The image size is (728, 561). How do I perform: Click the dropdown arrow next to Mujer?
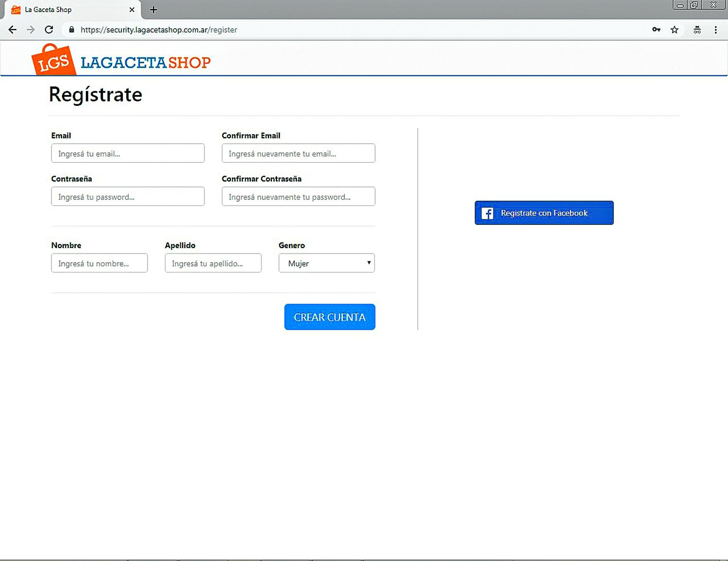368,263
